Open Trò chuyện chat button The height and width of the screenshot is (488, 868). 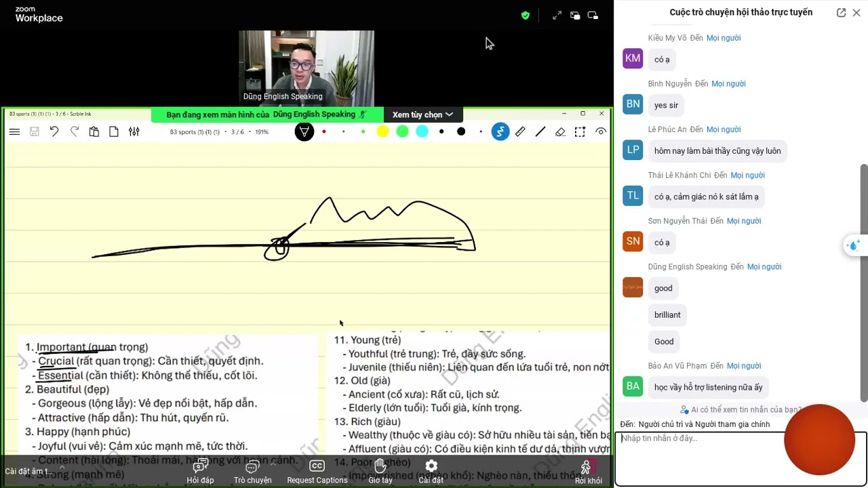252,472
